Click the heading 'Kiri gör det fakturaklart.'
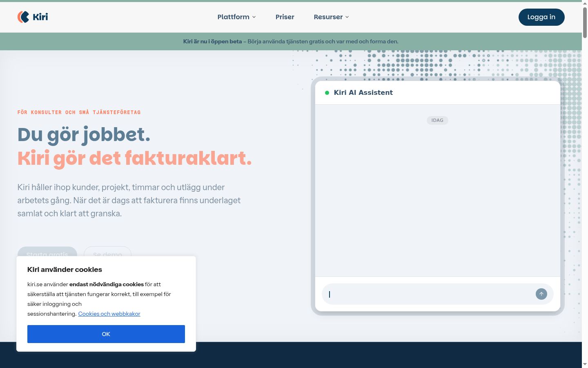Image resolution: width=588 pixels, height=368 pixels. [134, 158]
